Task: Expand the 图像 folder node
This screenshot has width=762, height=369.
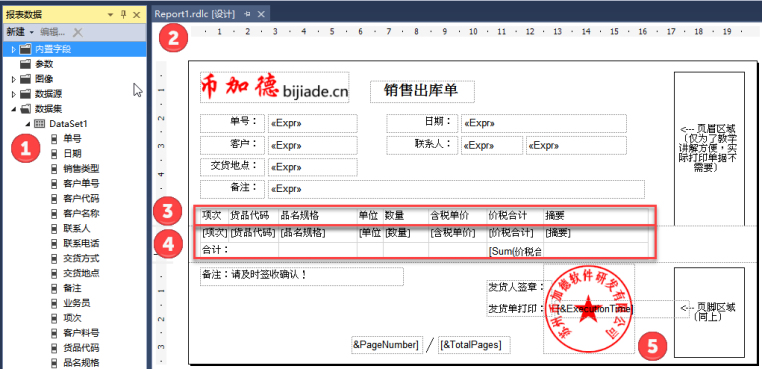Action: [14, 79]
